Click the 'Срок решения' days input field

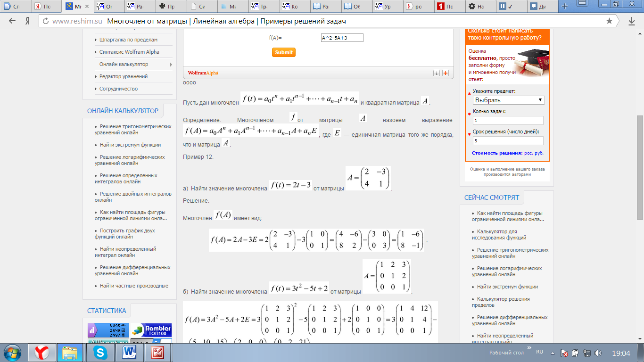508,140
